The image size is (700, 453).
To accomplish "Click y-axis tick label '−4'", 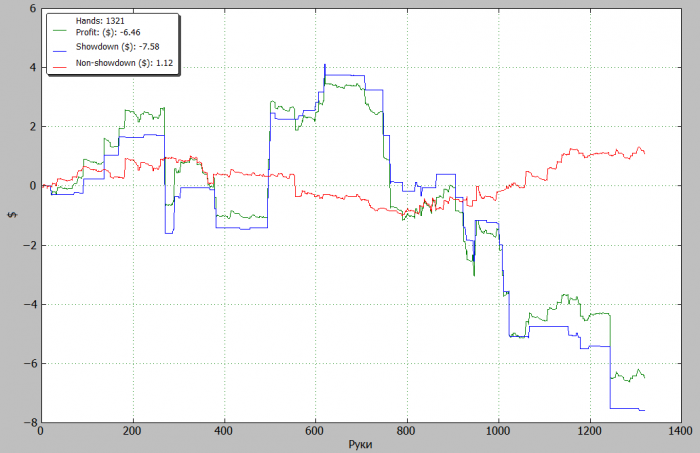I will pyautogui.click(x=30, y=304).
